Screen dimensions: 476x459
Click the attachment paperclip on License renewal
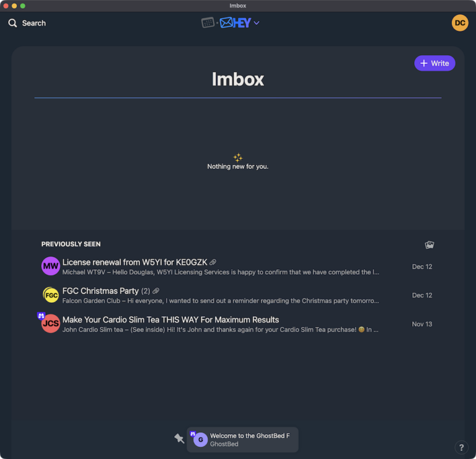[x=213, y=262]
